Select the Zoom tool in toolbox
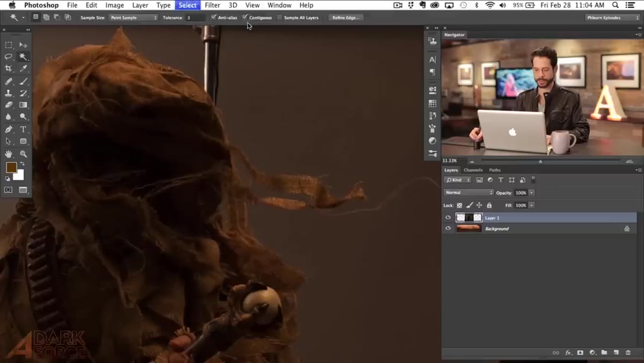This screenshot has height=363, width=644. pyautogui.click(x=23, y=154)
